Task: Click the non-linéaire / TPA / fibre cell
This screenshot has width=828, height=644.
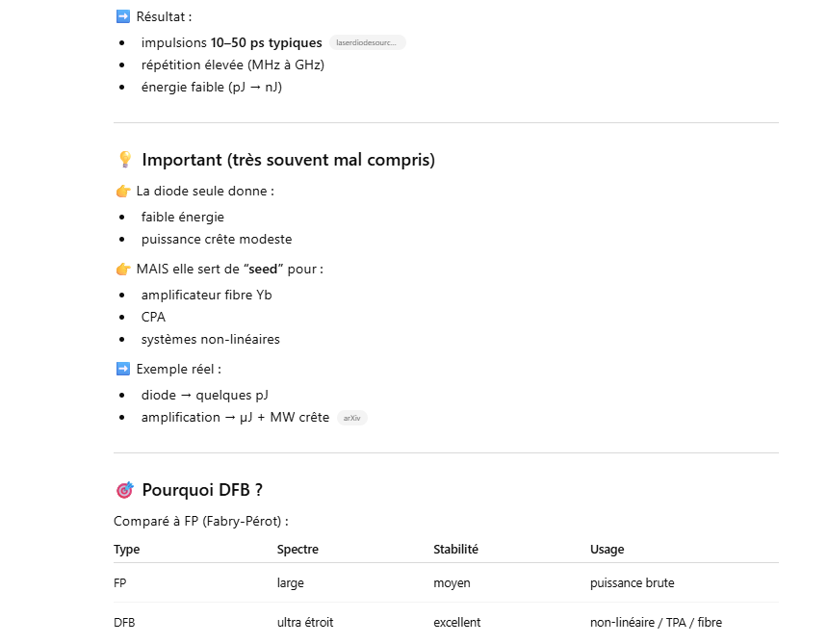Action: (x=655, y=623)
